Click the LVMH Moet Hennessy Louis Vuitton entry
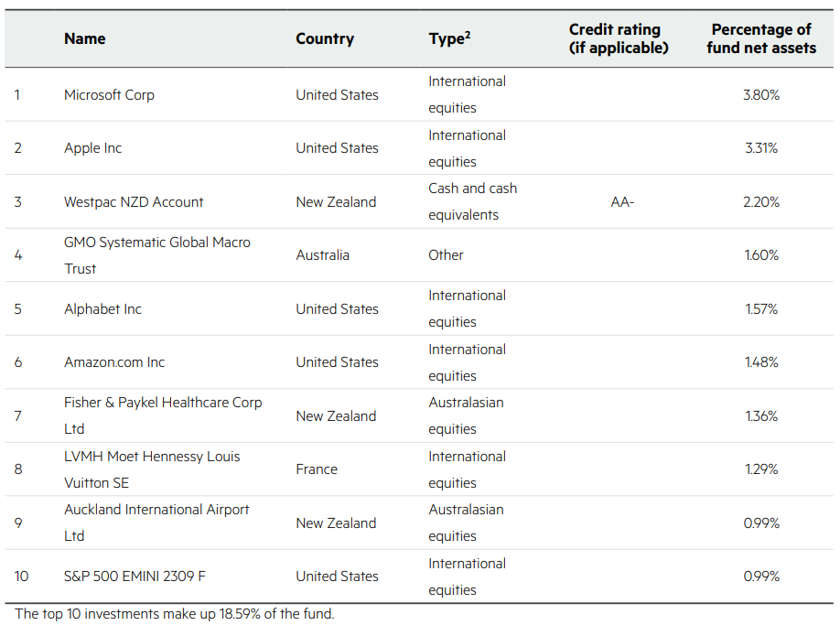This screenshot has height=625, width=840. pyautogui.click(x=152, y=469)
